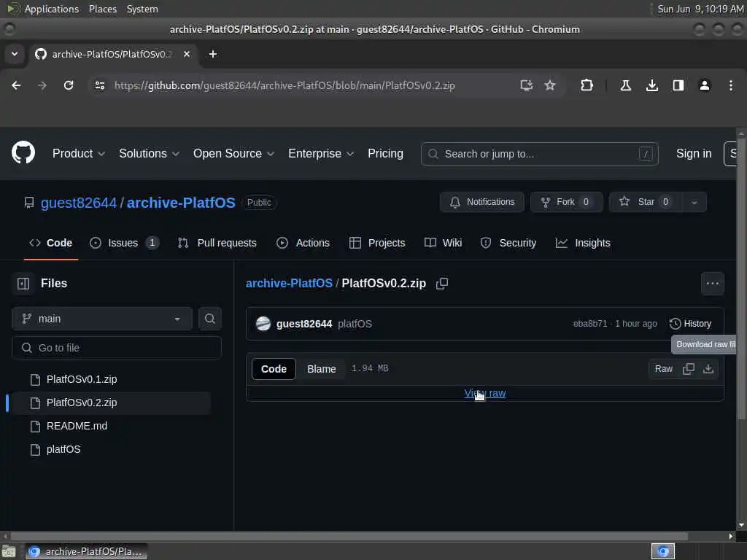Viewport: 747px width, 560px height.
Task: Open the main branch selector dropdown
Action: [x=102, y=319]
